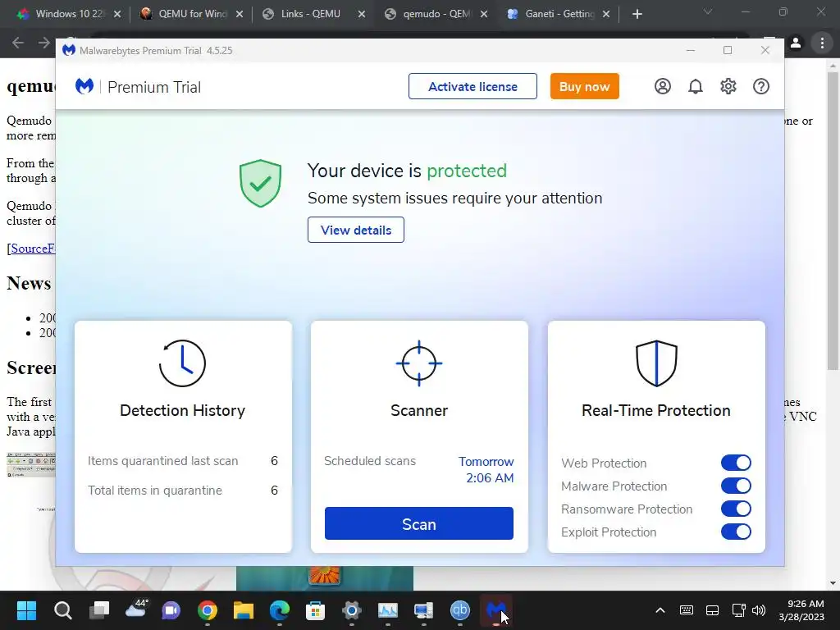Click the webpage vertical scrollbar thumb
The height and width of the screenshot is (630, 840).
point(833,221)
